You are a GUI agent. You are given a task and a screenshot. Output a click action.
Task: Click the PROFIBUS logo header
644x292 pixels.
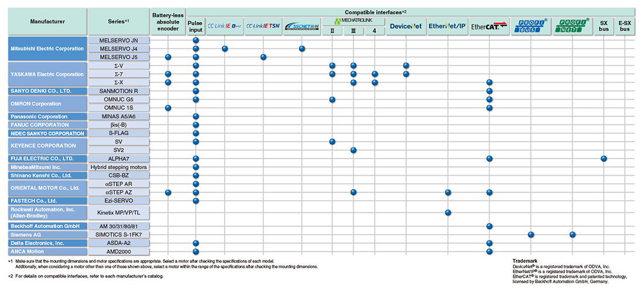coord(530,26)
